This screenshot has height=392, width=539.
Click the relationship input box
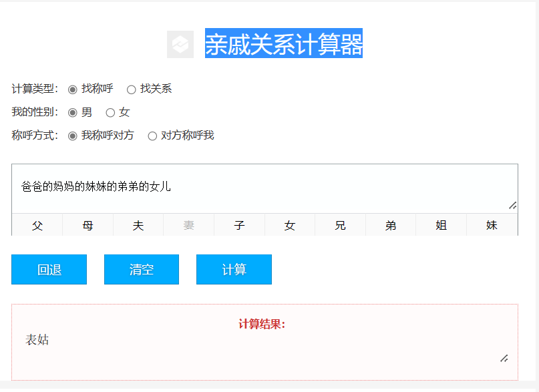coord(264,186)
